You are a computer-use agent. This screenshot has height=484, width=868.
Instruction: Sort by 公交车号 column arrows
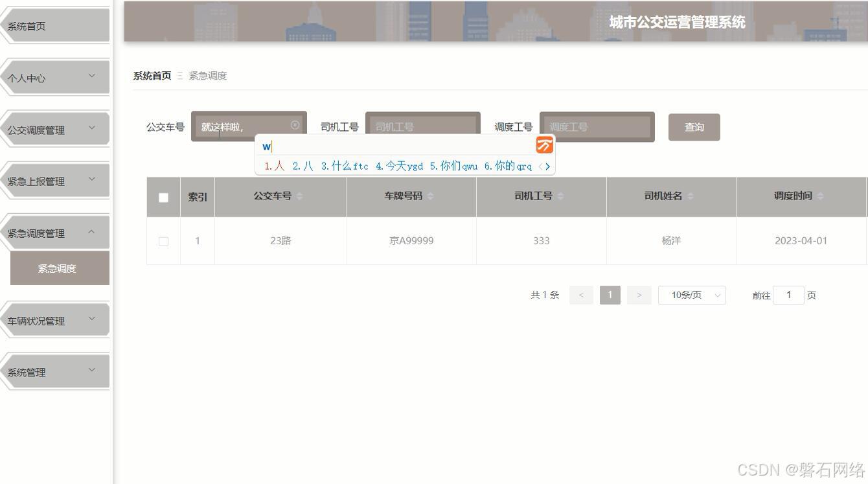tap(299, 196)
